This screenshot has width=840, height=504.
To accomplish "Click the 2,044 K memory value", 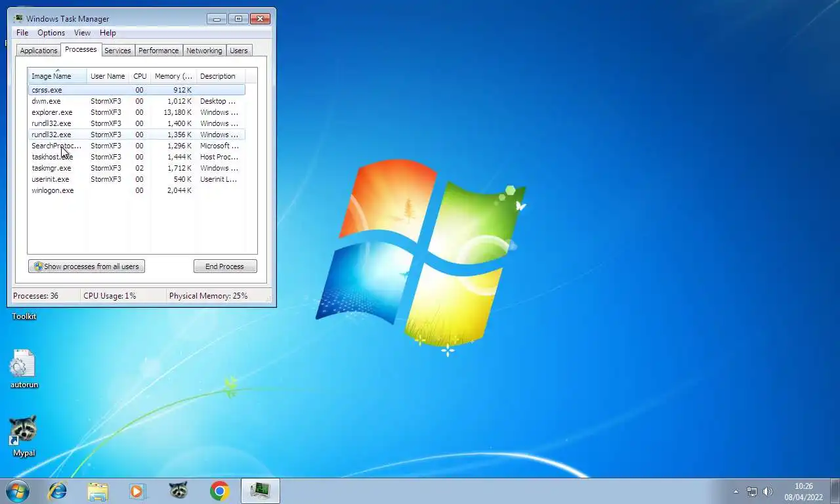I will [x=179, y=190].
